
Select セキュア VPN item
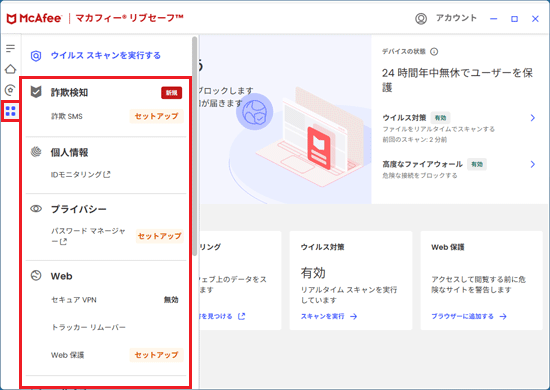coord(74,300)
